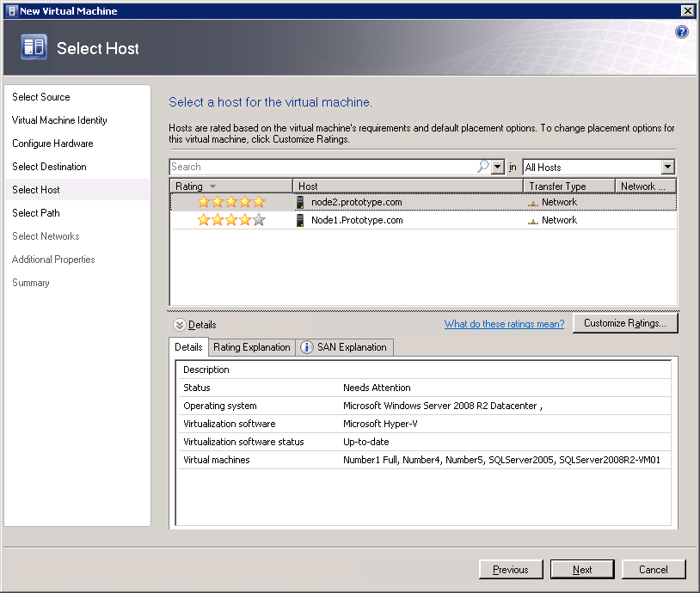Collapse the Details section chevron
This screenshot has height=593, width=700.
point(180,325)
